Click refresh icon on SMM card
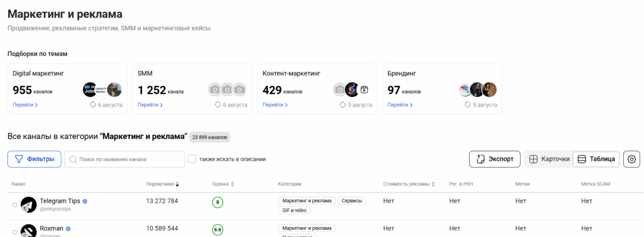Image resolution: width=644 pixels, height=237 pixels. [218, 105]
